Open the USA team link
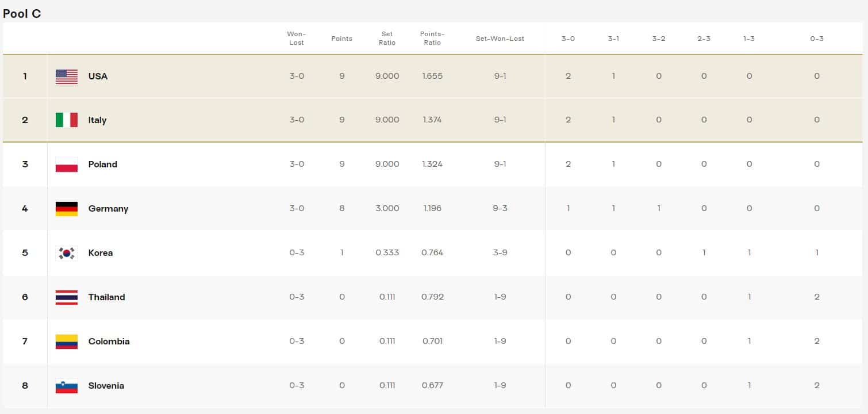The image size is (868, 414). tap(98, 76)
